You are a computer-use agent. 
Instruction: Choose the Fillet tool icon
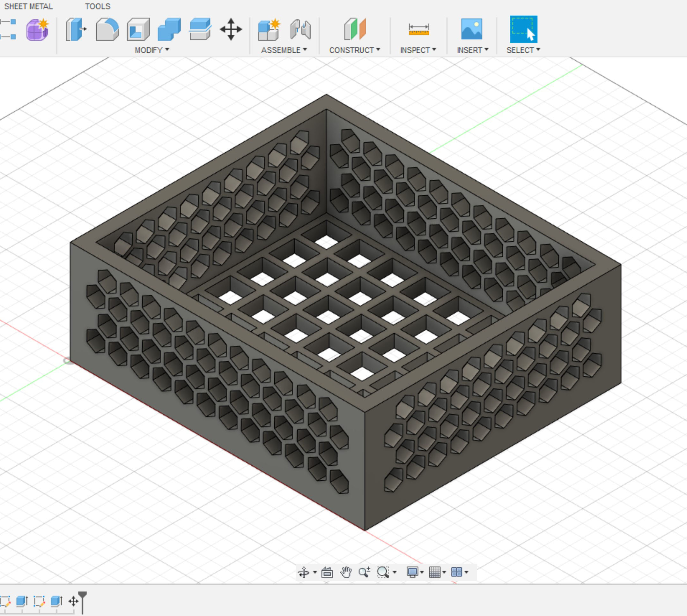pyautogui.click(x=107, y=29)
